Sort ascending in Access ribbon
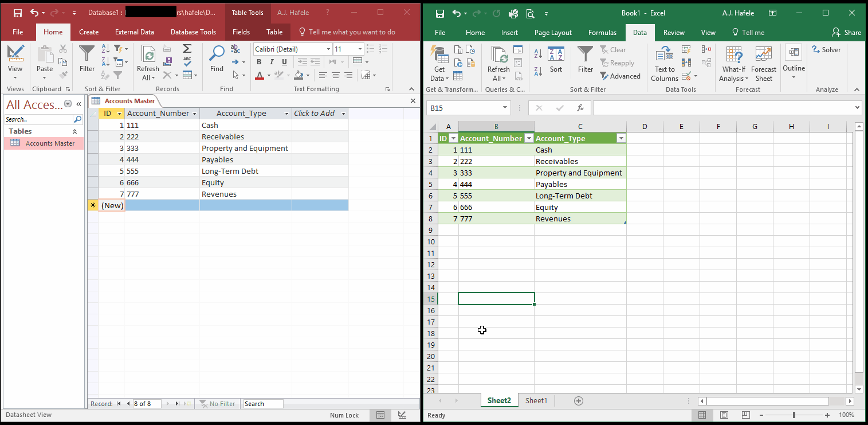 [105, 49]
